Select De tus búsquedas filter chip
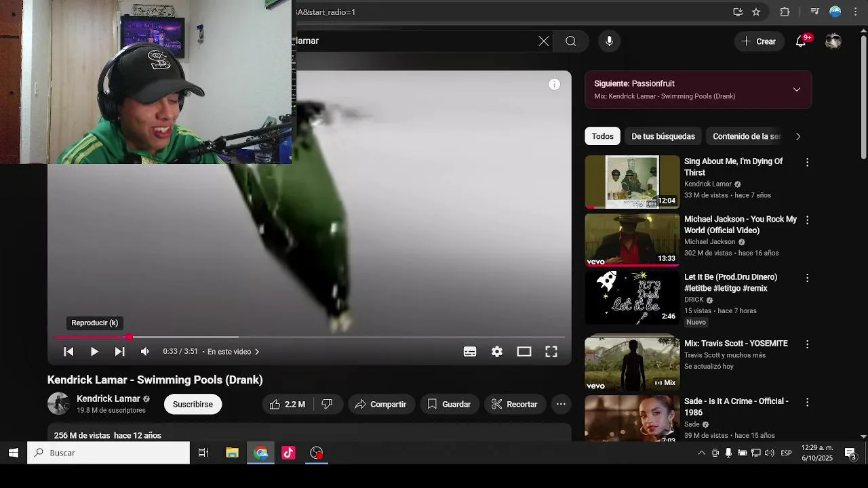This screenshot has height=488, width=868. click(663, 136)
